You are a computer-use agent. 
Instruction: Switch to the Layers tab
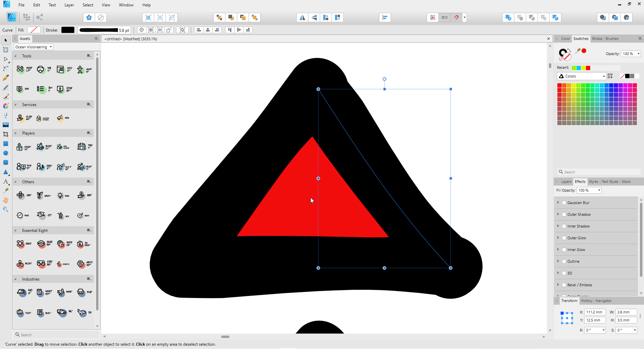point(566,182)
